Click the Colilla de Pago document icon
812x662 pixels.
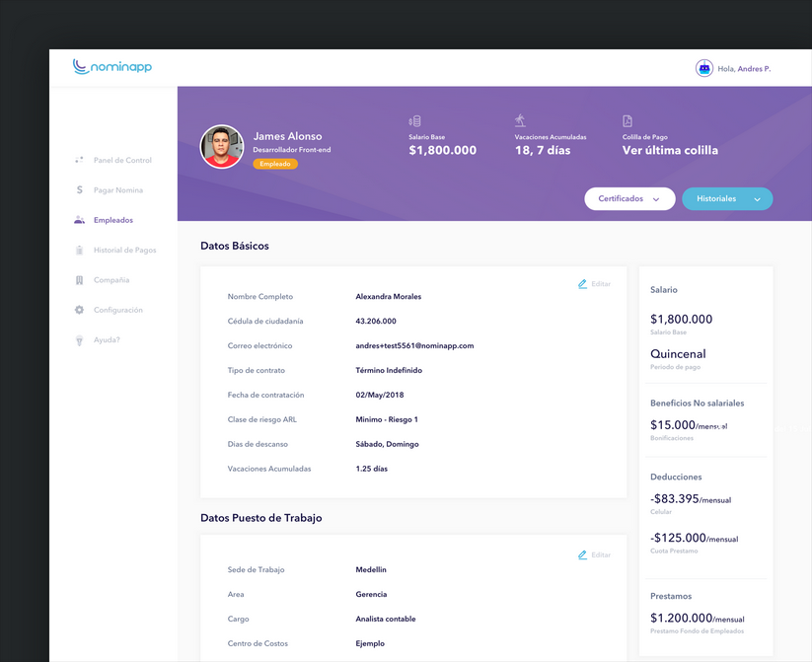pyautogui.click(x=627, y=121)
